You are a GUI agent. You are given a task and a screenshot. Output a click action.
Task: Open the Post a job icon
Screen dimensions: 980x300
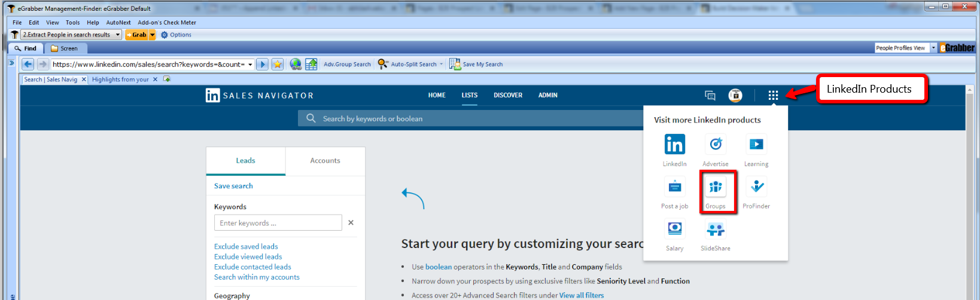pos(674,186)
